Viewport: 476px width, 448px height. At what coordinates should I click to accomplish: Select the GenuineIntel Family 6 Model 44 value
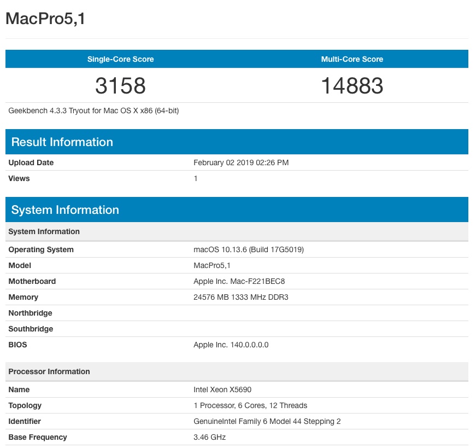point(267,421)
